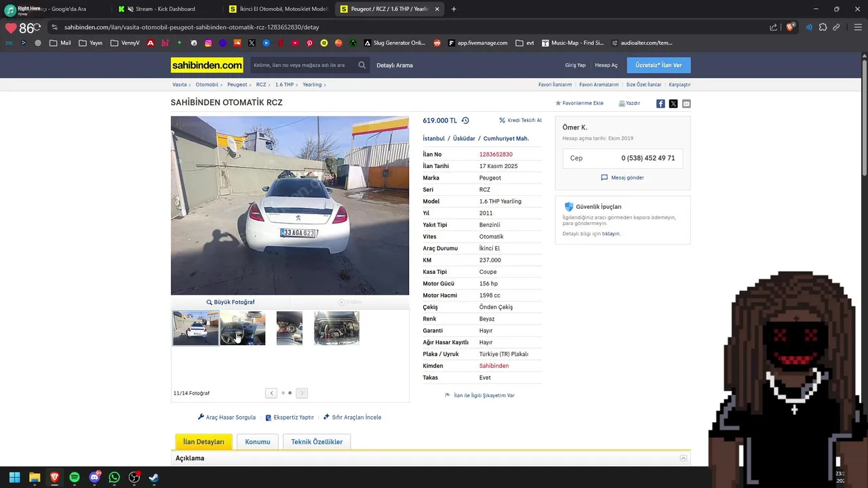Share listing by email envelope icon

(686, 104)
